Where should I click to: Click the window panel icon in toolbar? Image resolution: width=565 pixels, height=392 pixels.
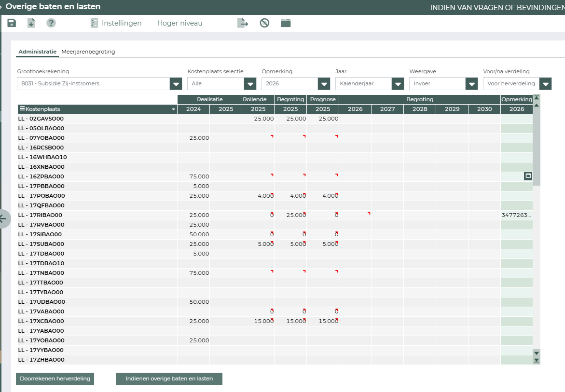(286, 23)
